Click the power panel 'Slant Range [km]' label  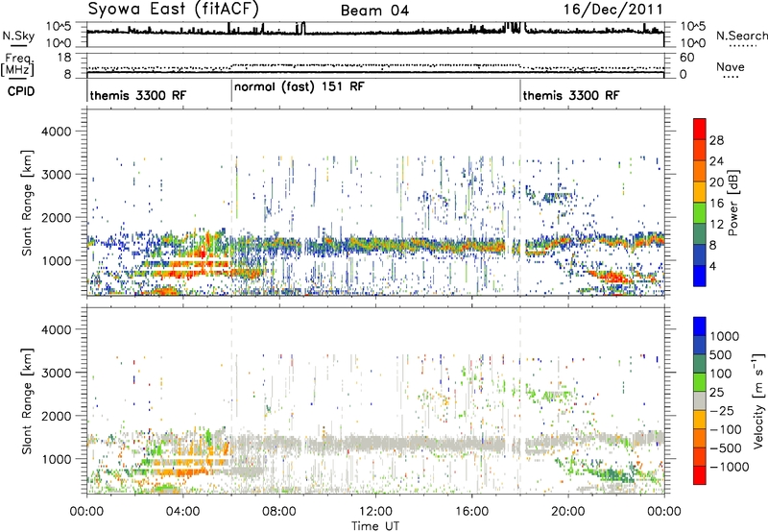pos(28,203)
